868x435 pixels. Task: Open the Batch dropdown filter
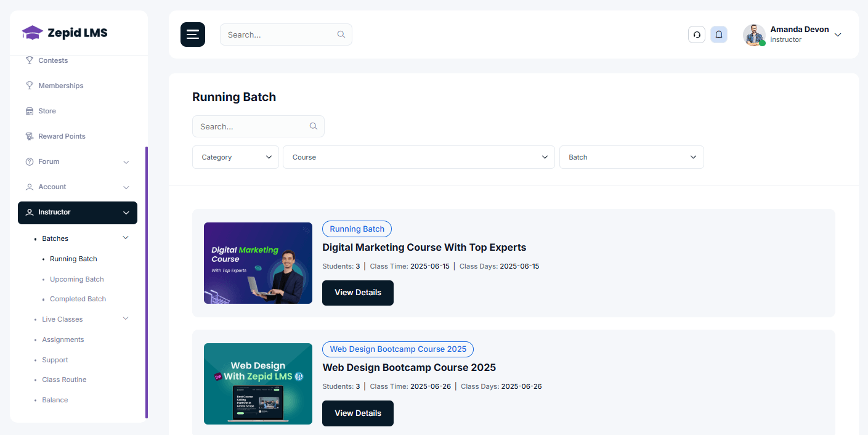[631, 157]
